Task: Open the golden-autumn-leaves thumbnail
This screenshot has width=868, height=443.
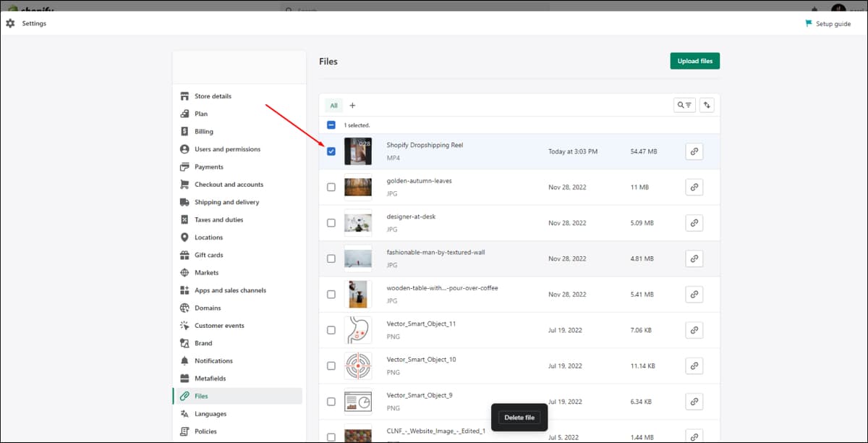Action: click(358, 187)
